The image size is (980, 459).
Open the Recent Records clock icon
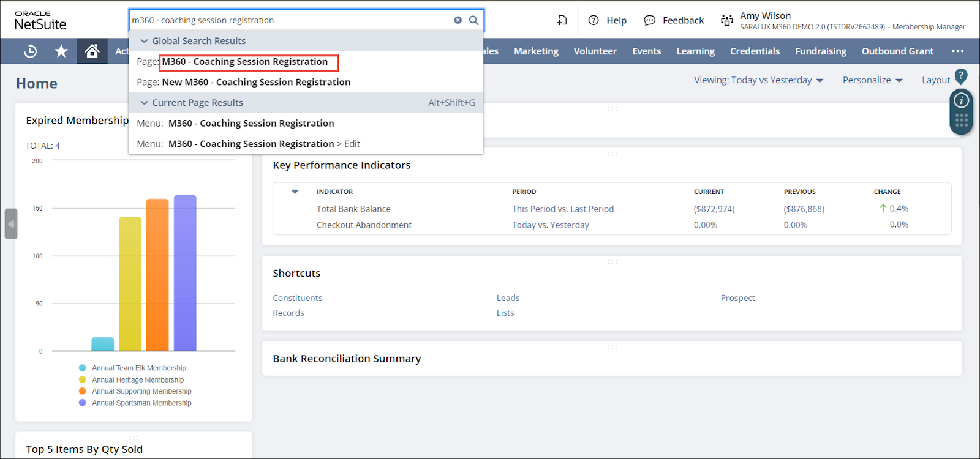(x=30, y=51)
